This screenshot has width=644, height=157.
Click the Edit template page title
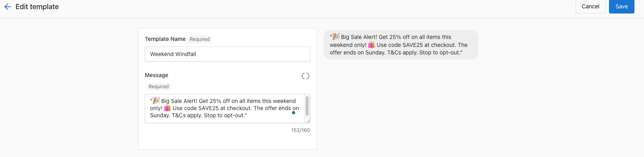37,7
